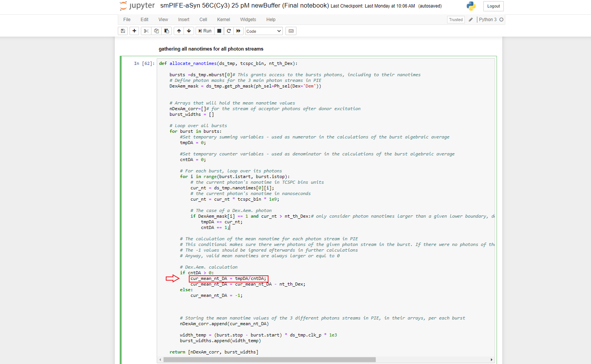Interrupt the kernel with the stop icon
Viewport: 591px width, 364px height.
219,31
